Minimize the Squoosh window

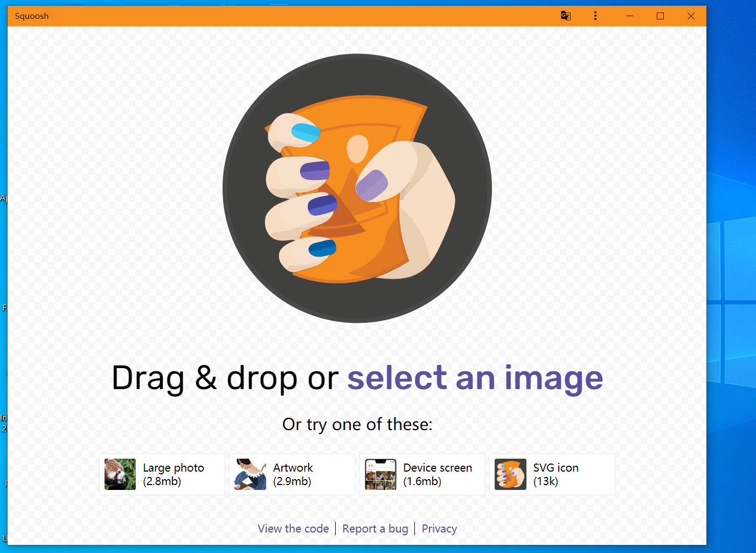[629, 16]
